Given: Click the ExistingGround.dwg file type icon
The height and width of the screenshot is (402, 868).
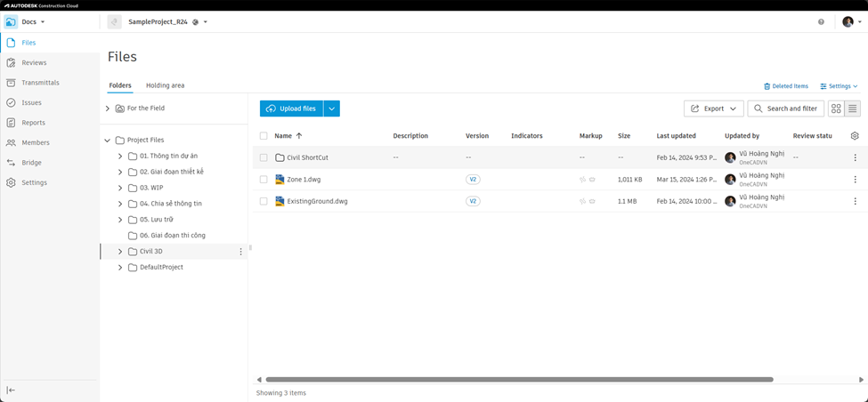Looking at the screenshot, I should (280, 201).
